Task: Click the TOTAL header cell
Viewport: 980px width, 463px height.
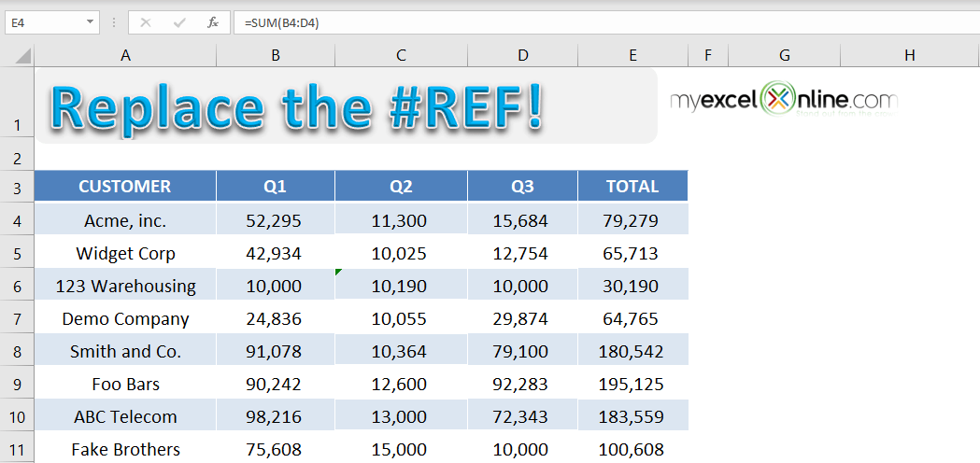Action: pos(633,186)
